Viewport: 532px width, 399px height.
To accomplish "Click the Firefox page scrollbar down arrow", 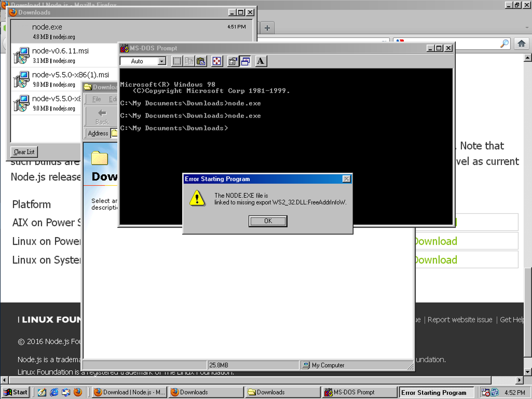I will 528,372.
